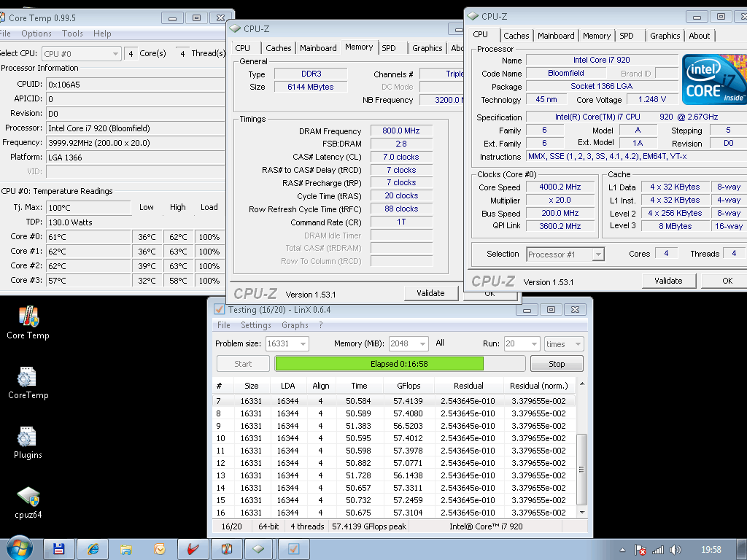Viewport: 747px width, 560px height.
Task: Open the Graphs menu in LinX
Action: pyautogui.click(x=295, y=325)
